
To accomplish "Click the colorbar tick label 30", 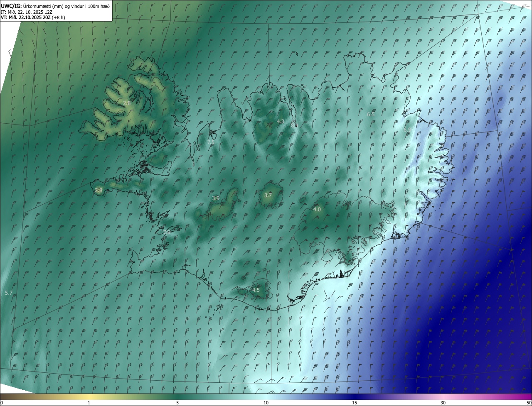I will click(x=443, y=403).
